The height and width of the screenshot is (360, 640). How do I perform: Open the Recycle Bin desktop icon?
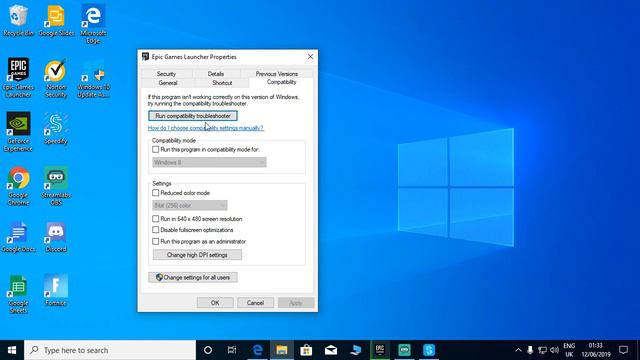click(x=18, y=20)
